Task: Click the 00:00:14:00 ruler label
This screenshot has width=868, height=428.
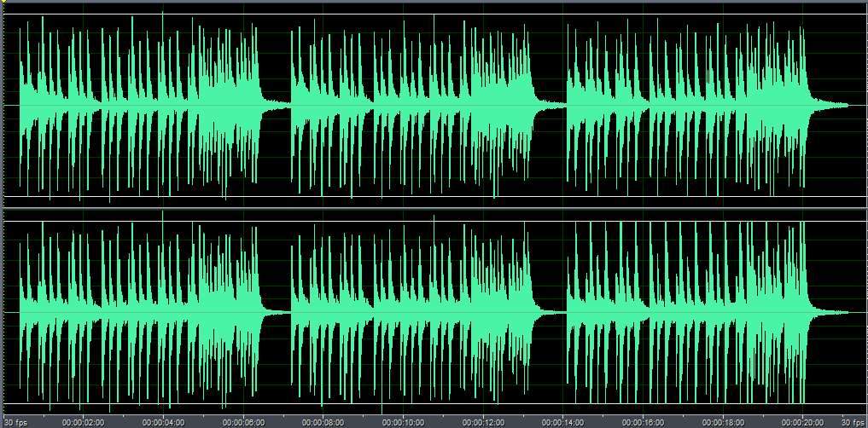Action: click(x=563, y=423)
